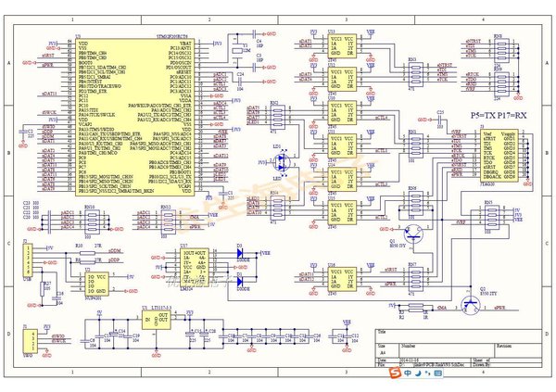Click the P5=TX P17=RX text note
The image size is (556, 392).
499,115
